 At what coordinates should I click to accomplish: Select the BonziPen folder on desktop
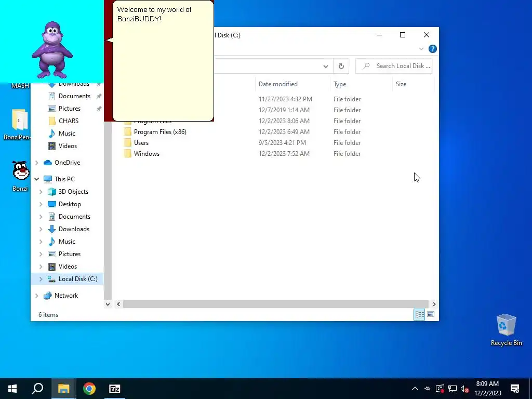(x=17, y=124)
